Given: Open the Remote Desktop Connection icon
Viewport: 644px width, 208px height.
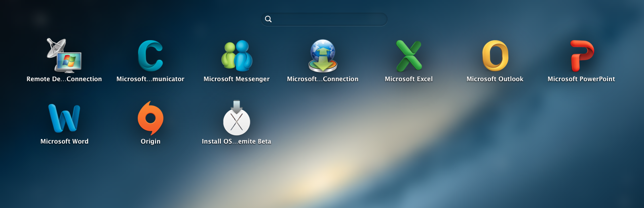Looking at the screenshot, I should tap(64, 55).
